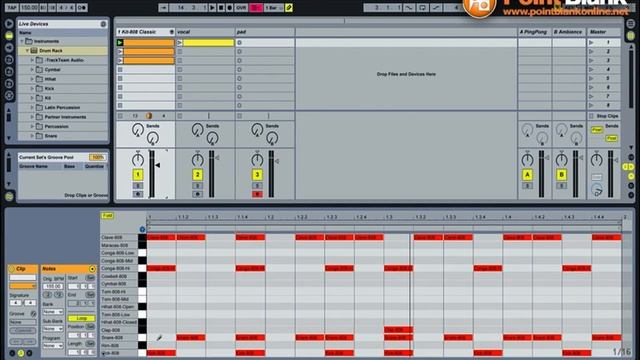Expand the Partner Instruments folder
This screenshot has width=640, height=360.
(x=32, y=117)
